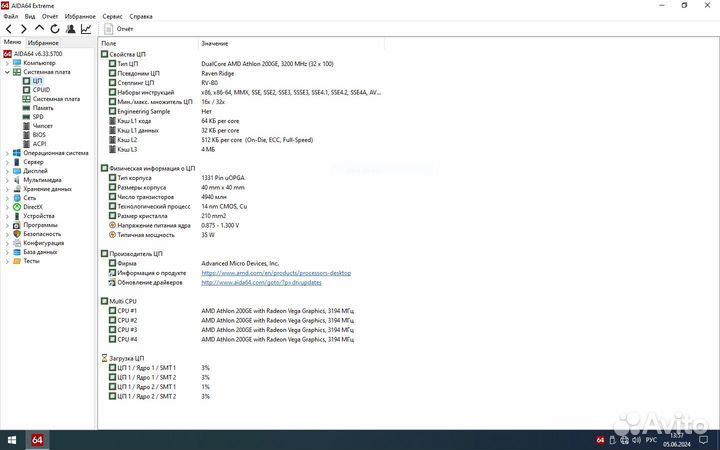
Task: Refresh the page with the reload icon
Action: tap(55, 29)
